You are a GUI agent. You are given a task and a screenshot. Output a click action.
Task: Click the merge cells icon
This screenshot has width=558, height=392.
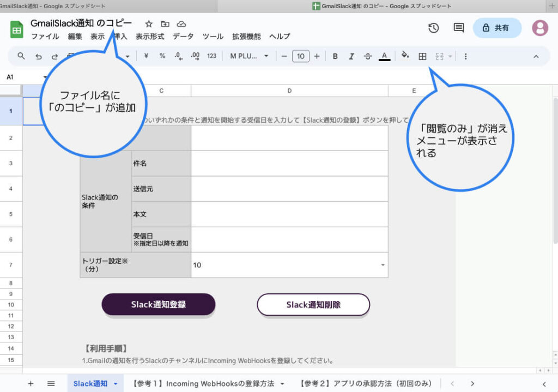click(440, 56)
